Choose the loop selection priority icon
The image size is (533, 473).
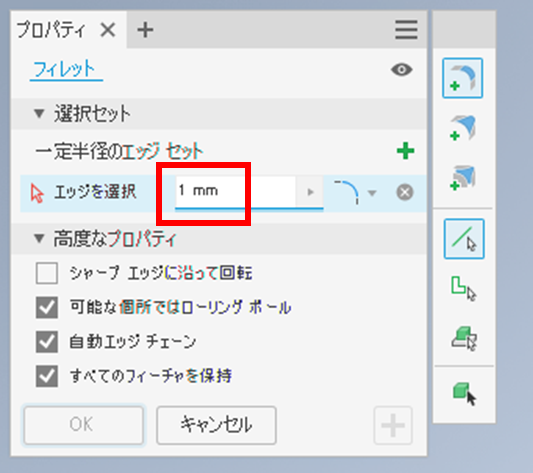464,289
